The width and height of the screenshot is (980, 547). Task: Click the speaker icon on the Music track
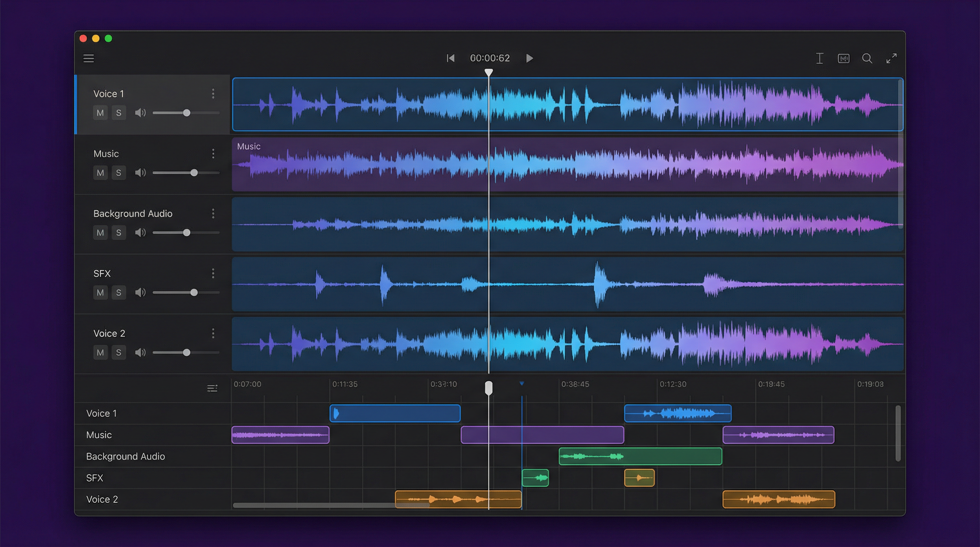pyautogui.click(x=140, y=172)
